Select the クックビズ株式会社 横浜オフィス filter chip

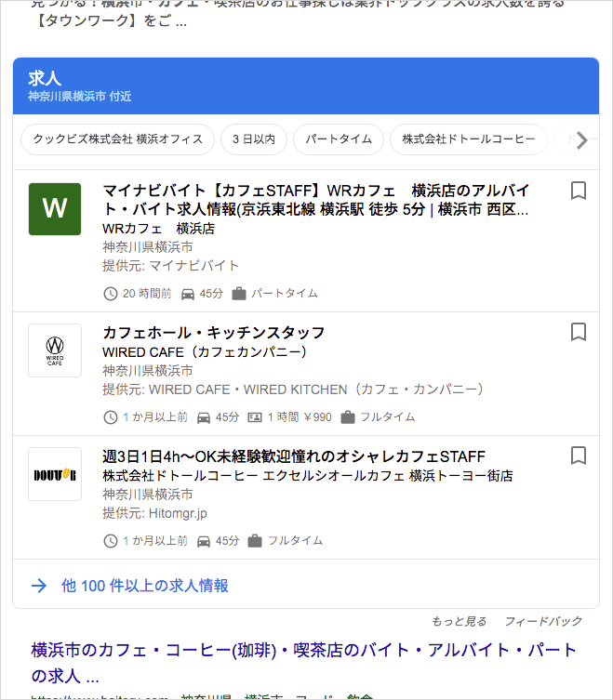[x=117, y=139]
